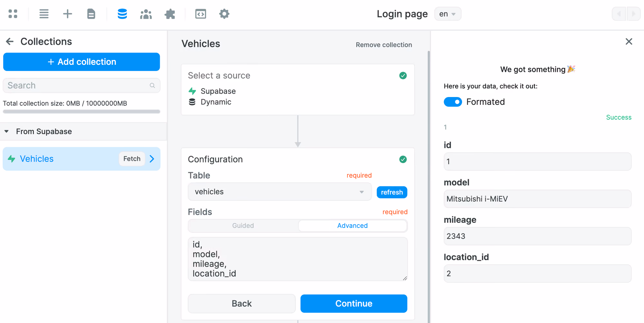The image size is (644, 323).
Task: Click the location_id value field
Action: (x=537, y=274)
